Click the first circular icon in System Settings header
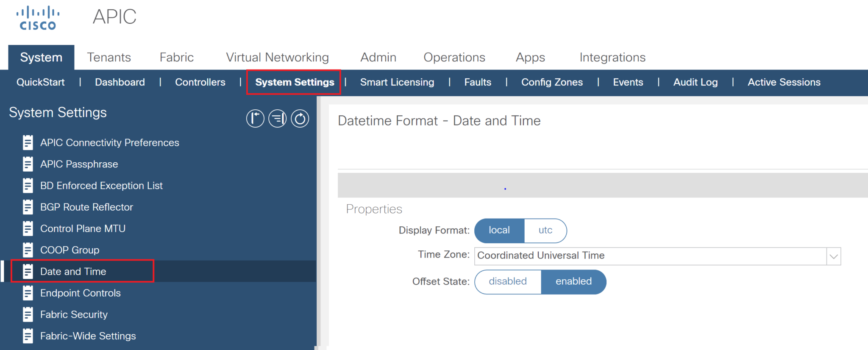The image size is (868, 350). click(255, 119)
